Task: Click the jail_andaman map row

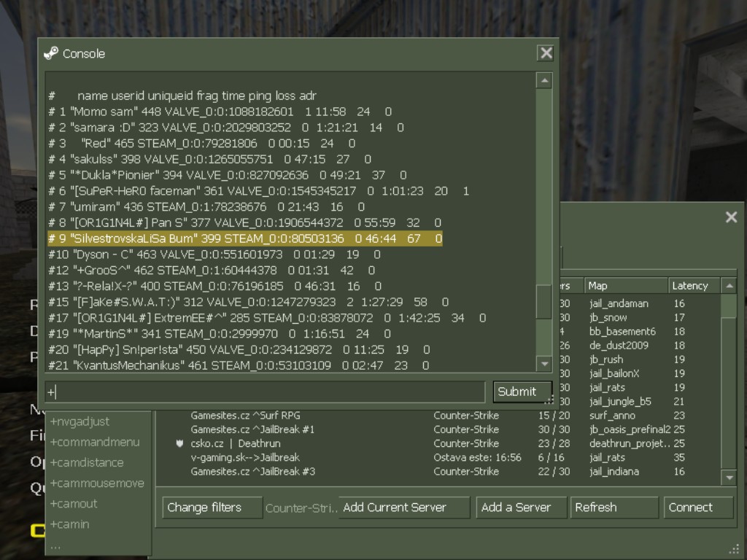Action: pyautogui.click(x=619, y=303)
